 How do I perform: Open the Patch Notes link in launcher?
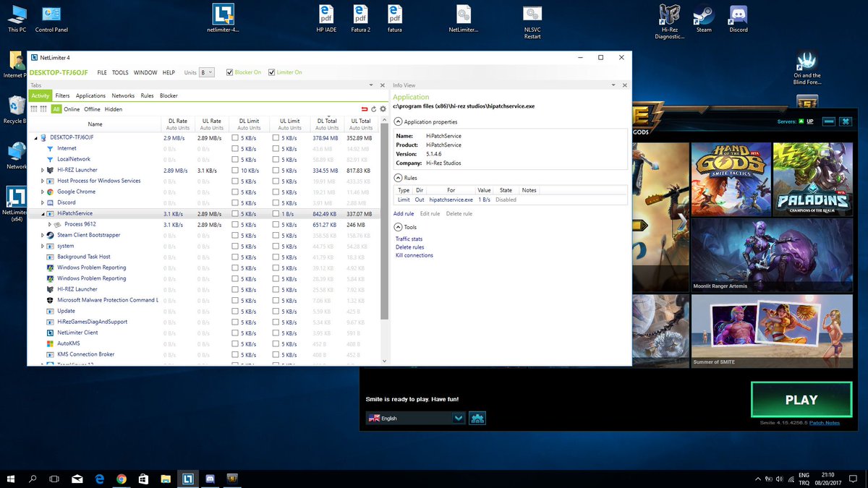click(825, 423)
